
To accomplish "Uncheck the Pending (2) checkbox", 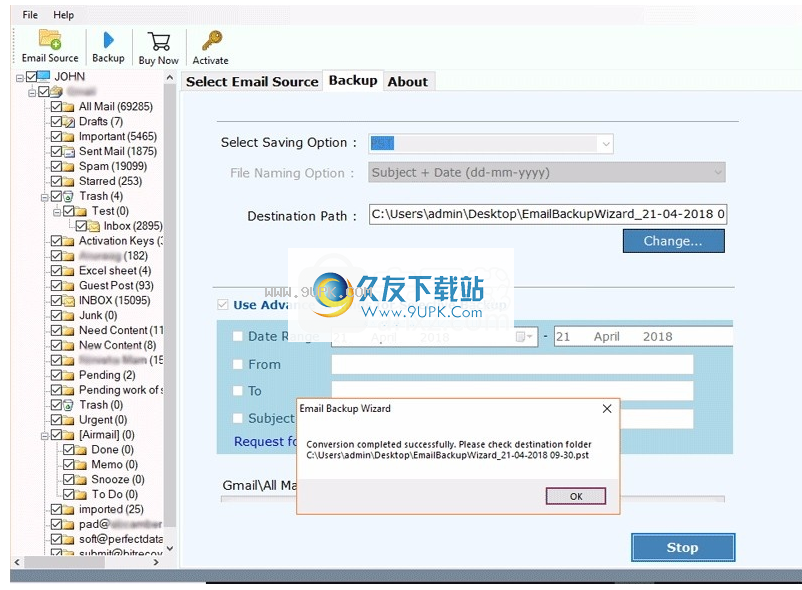I will (56, 375).
